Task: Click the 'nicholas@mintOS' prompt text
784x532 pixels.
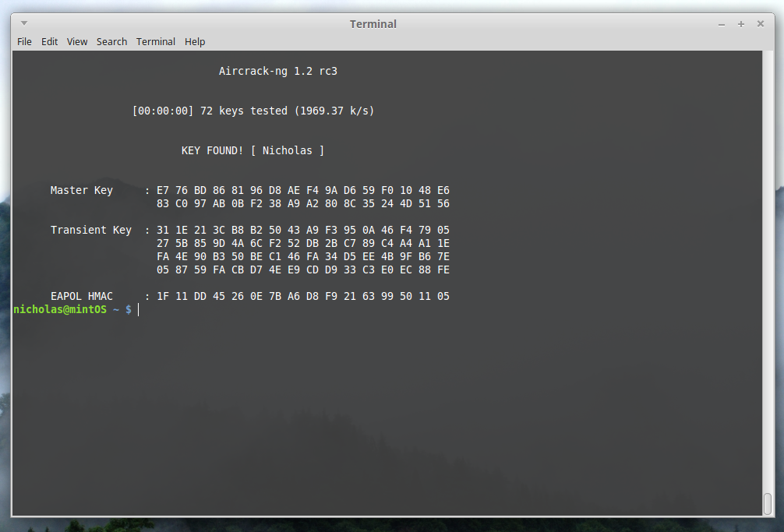Action: pyautogui.click(x=60, y=309)
